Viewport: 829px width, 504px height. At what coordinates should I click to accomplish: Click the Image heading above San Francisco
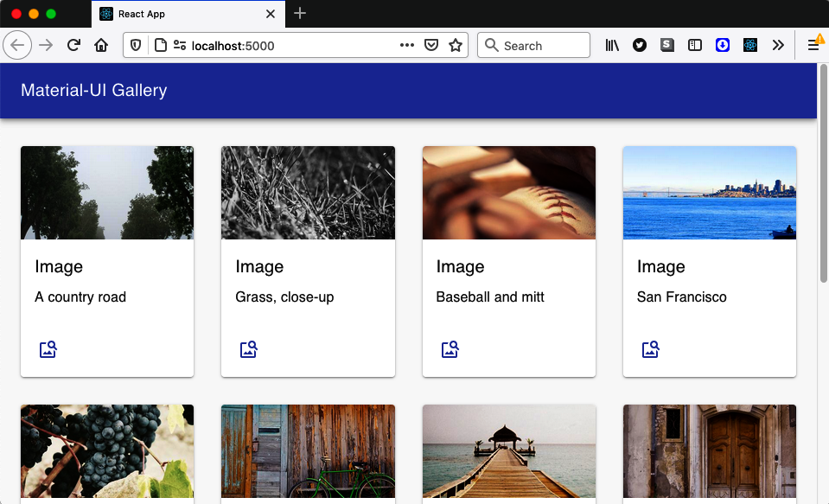pos(661,267)
